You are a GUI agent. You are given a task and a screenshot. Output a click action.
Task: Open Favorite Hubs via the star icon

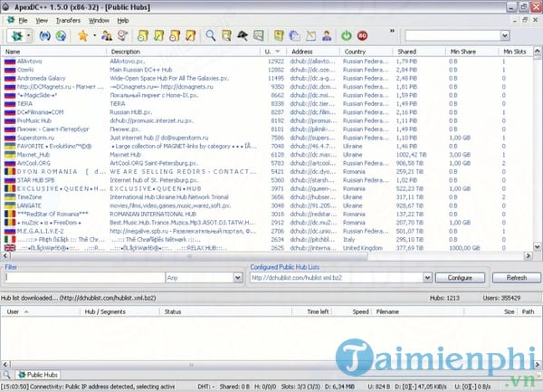coord(82,36)
